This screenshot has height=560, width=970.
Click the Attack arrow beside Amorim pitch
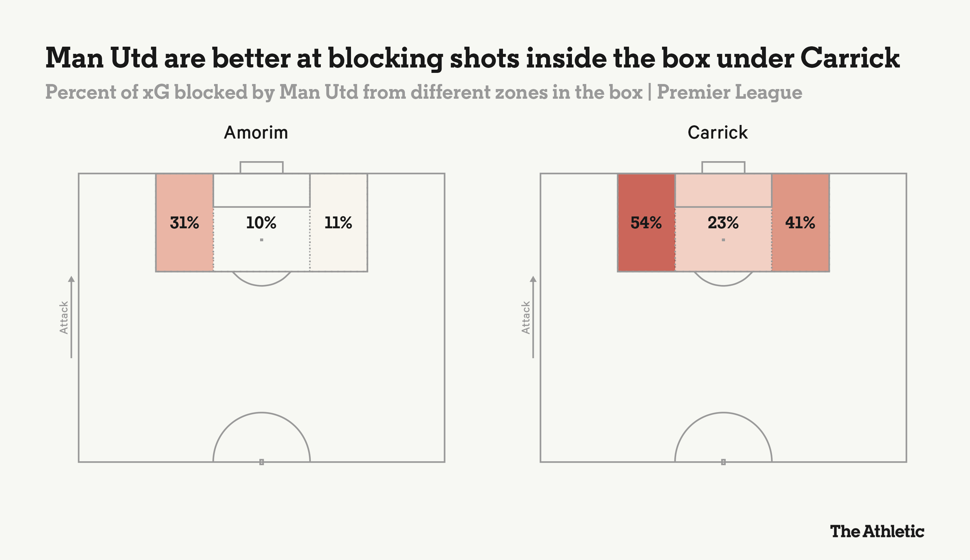(x=71, y=317)
